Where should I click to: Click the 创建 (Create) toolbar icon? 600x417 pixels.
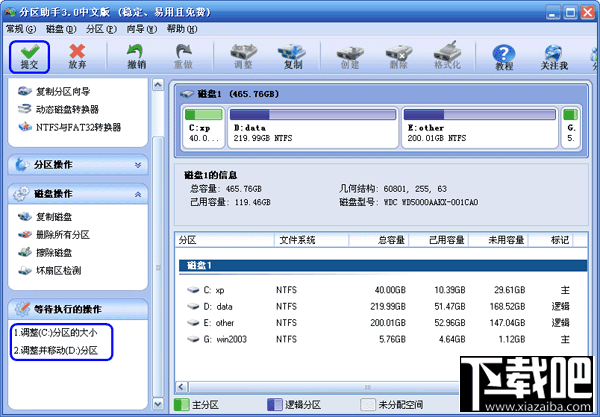coord(349,52)
